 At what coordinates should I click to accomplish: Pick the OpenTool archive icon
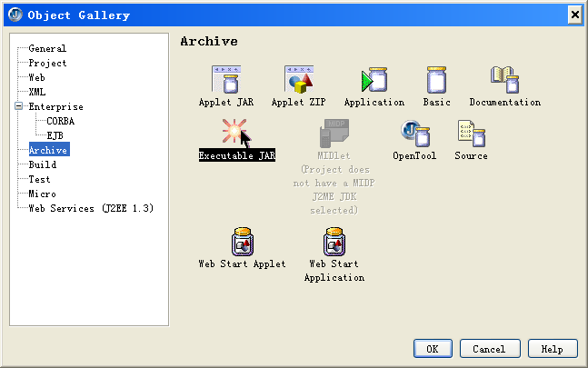click(x=415, y=134)
